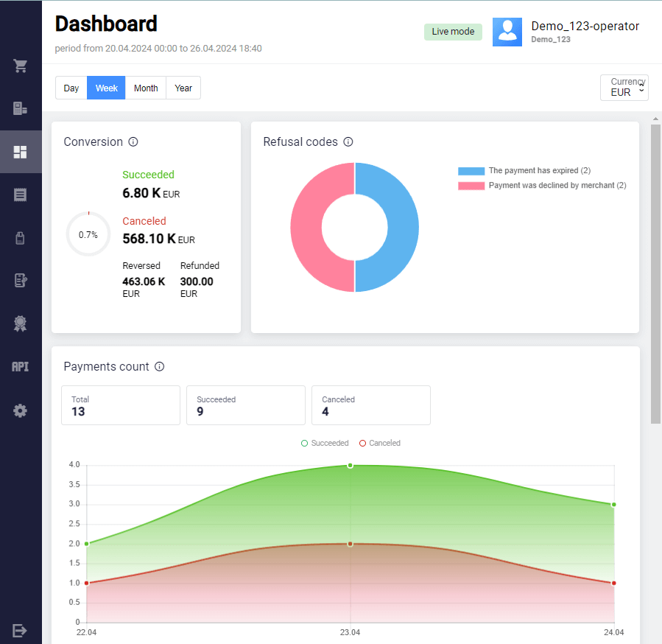The height and width of the screenshot is (644, 662).
Task: Open the Currency EUR dropdown
Action: [624, 88]
